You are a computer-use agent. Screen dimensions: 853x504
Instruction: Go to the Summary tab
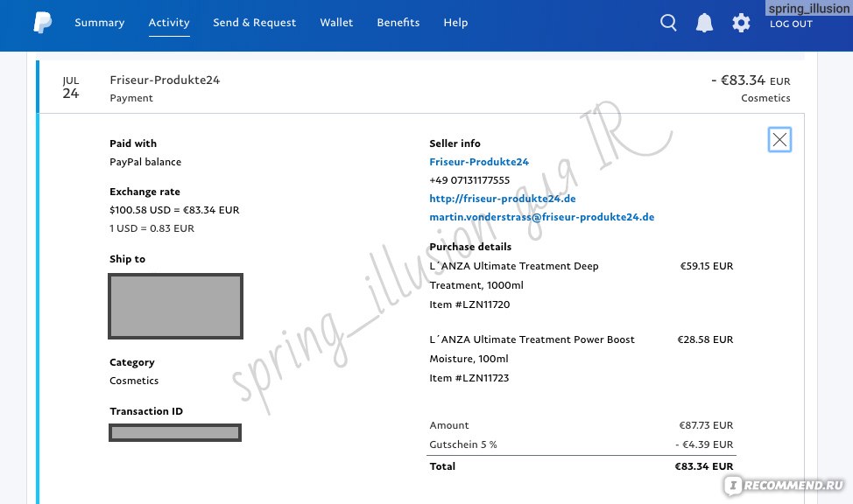click(x=100, y=23)
